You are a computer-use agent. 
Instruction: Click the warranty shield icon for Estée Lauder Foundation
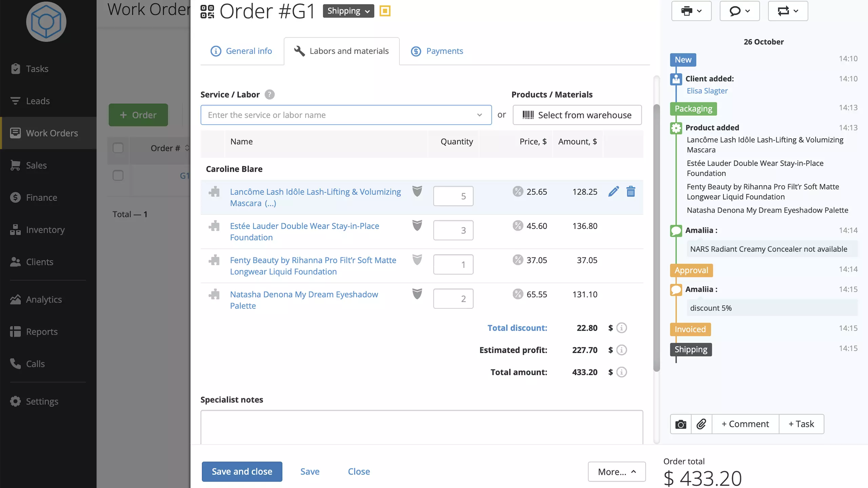click(x=417, y=225)
